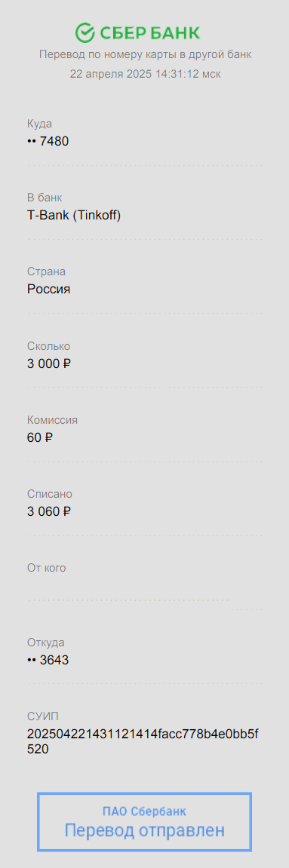Click the СБЕР БАНК logo text
The image size is (289, 868).
(x=149, y=33)
